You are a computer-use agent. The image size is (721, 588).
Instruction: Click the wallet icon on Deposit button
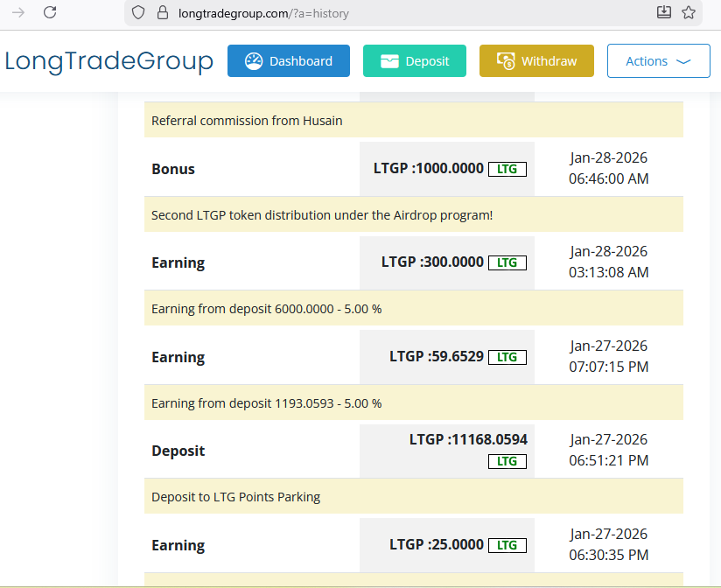click(389, 61)
